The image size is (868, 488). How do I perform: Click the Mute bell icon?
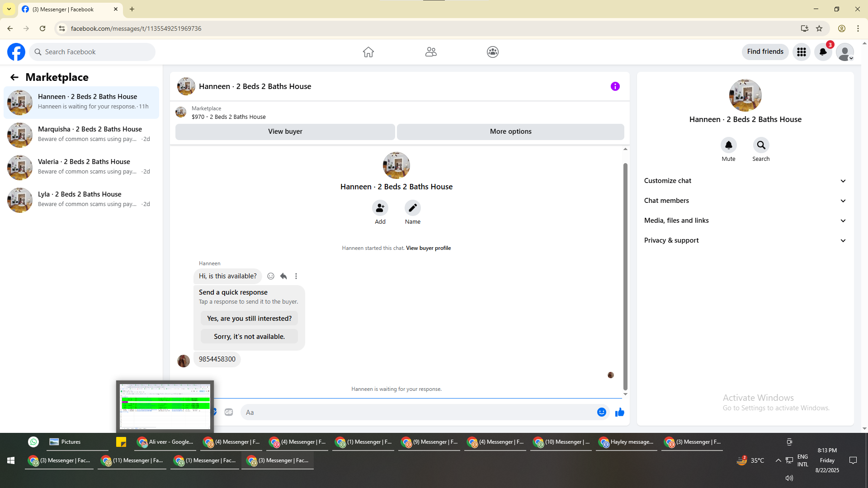coord(728,145)
